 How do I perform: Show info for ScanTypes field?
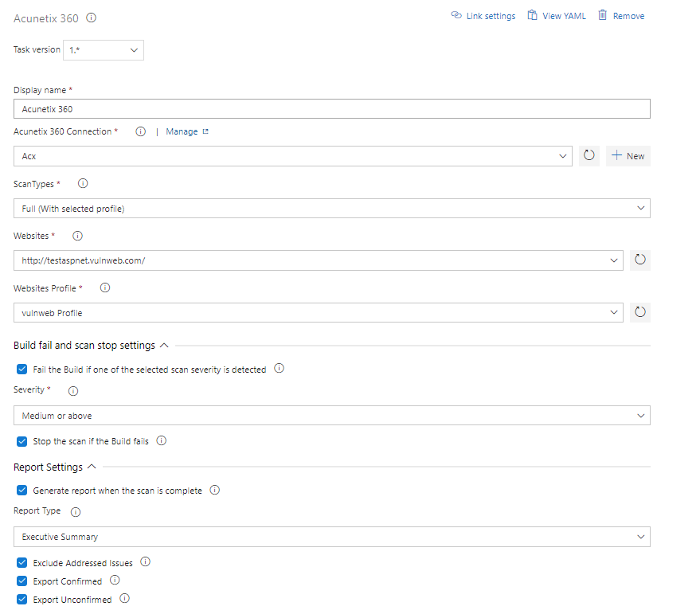(83, 183)
